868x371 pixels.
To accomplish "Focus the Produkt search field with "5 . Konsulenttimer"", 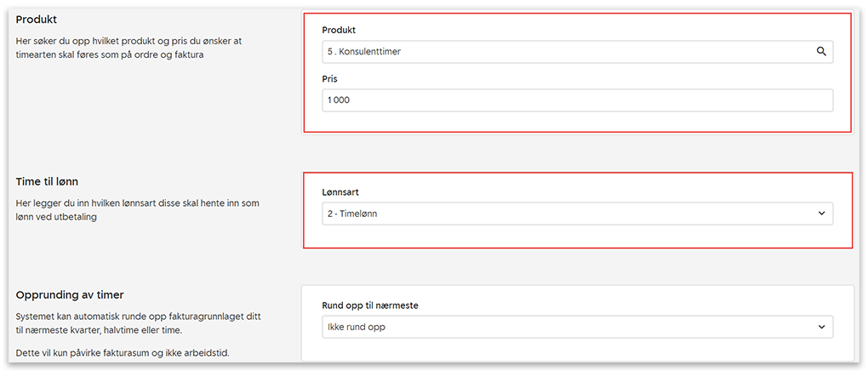I will (x=562, y=51).
